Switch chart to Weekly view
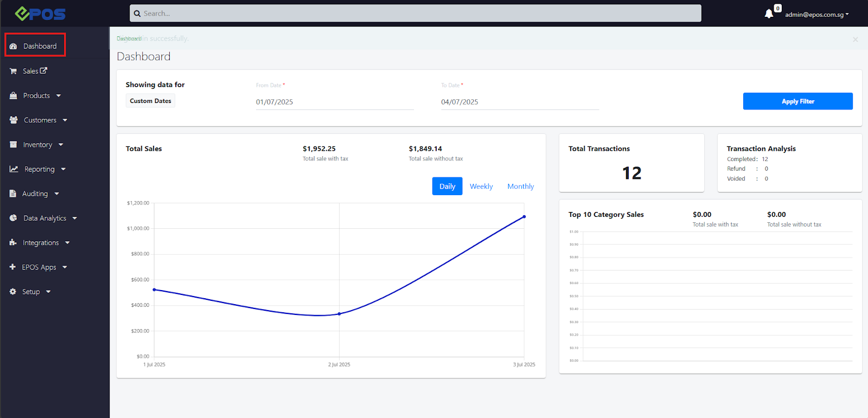 coord(481,186)
